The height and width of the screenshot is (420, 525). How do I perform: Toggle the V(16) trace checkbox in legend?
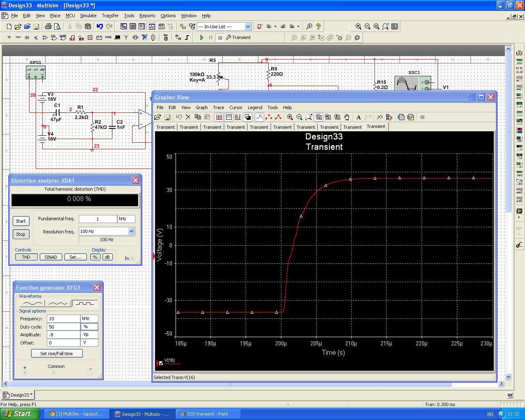161,363
